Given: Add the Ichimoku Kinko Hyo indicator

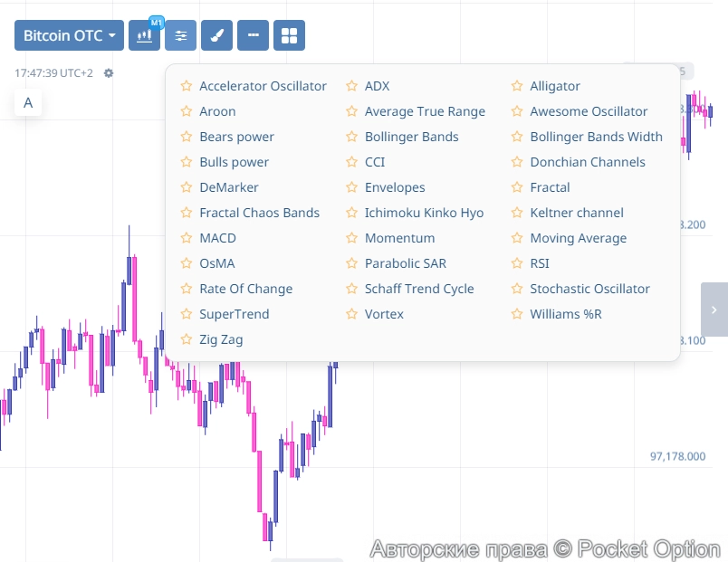Looking at the screenshot, I should click(424, 213).
